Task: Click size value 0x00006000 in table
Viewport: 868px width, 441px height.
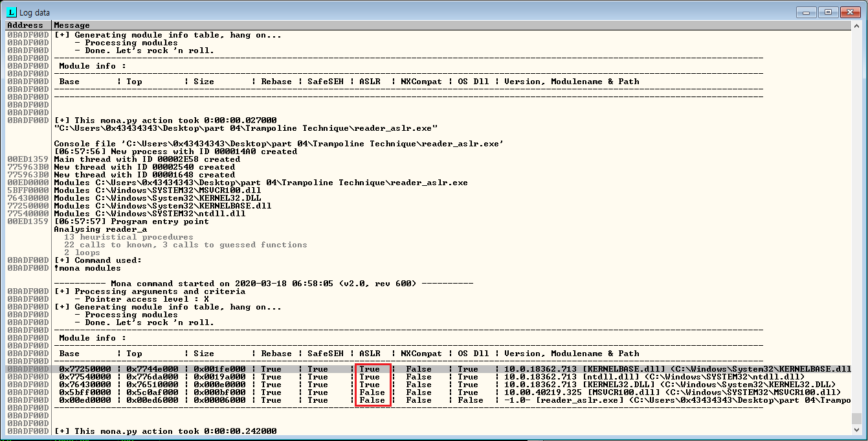Action: tap(219, 400)
